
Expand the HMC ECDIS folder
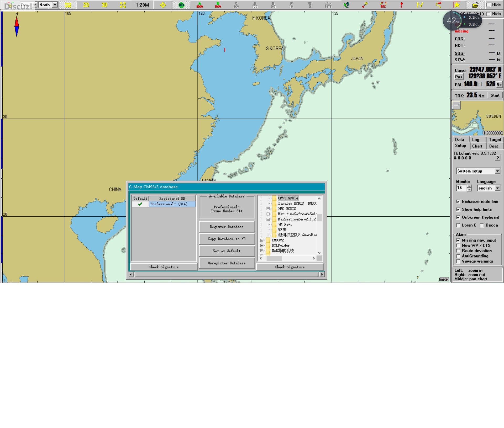point(268,209)
